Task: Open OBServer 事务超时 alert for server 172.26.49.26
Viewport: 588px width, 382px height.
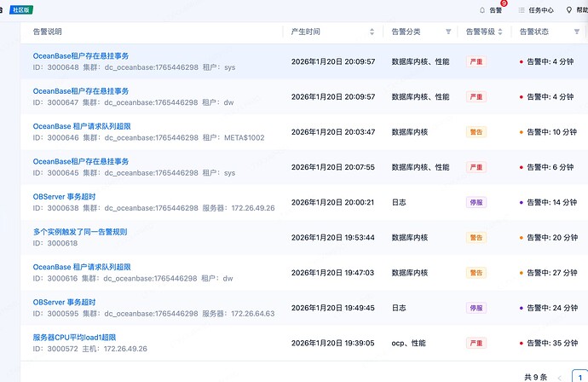Action: click(64, 196)
